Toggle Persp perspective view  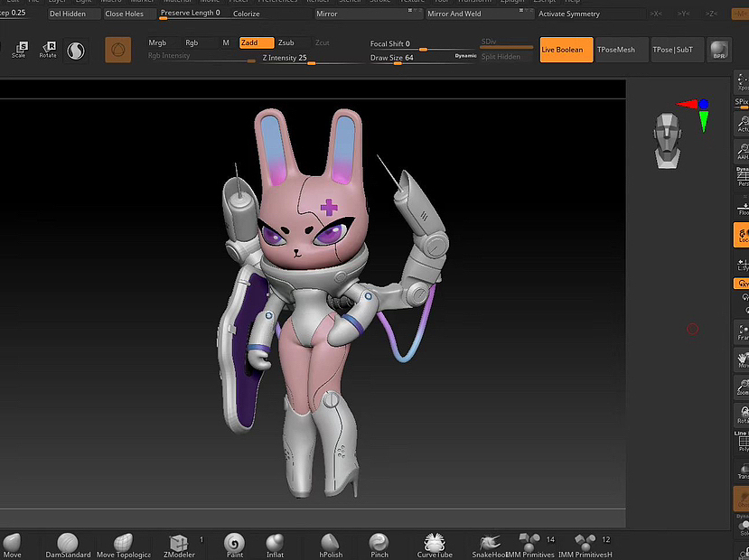pos(742,177)
